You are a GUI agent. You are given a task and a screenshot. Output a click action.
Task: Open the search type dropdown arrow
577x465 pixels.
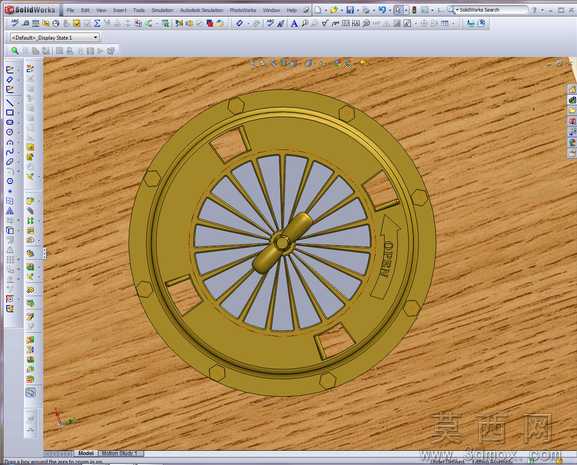coord(457,10)
